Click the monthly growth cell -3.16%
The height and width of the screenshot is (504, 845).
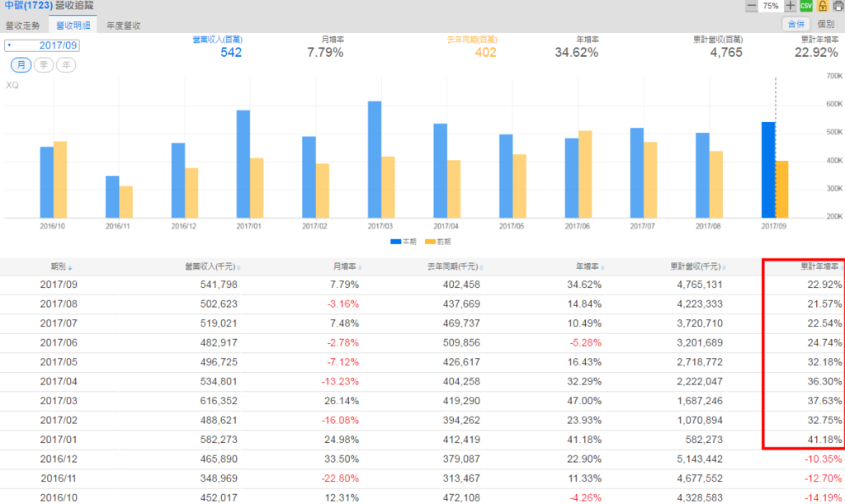click(342, 304)
